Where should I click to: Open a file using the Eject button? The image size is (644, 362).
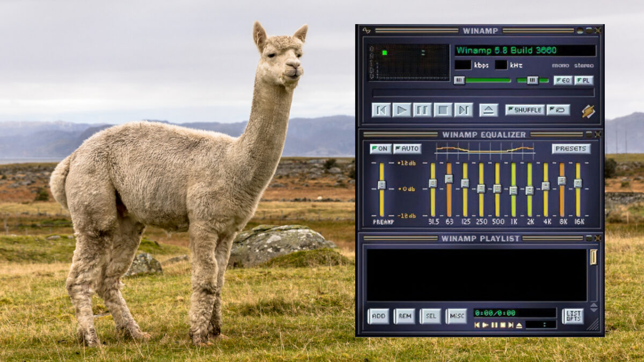tap(488, 110)
